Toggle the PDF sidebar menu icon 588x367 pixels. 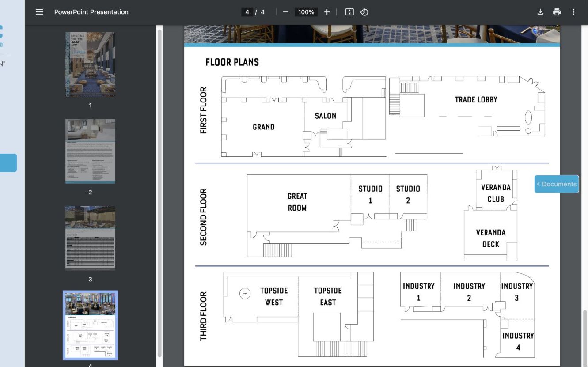coord(39,12)
